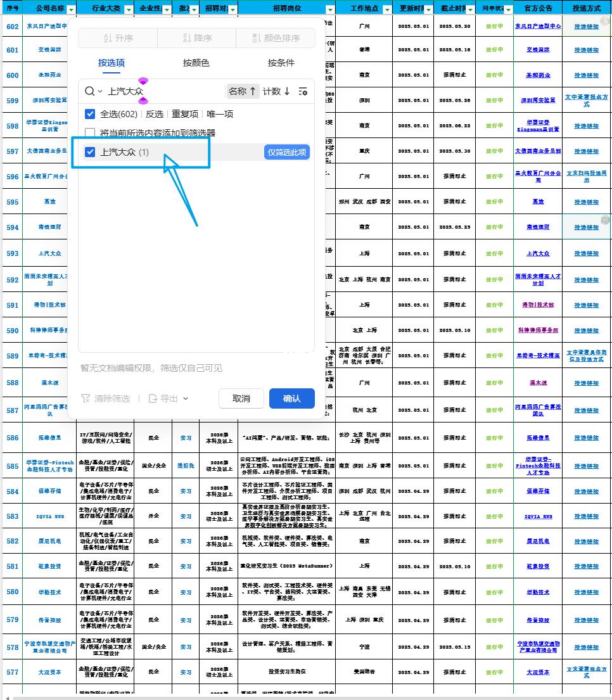
Task: Click the 序号 column header
Action: pos(12,8)
